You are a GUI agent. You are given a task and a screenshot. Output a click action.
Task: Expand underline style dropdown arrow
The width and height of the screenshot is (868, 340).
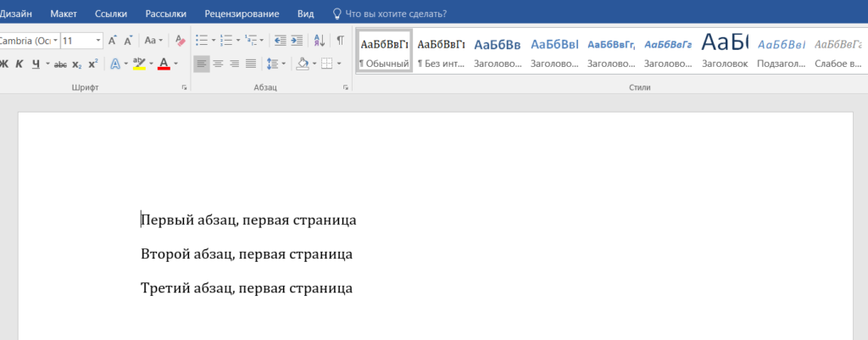pos(47,64)
